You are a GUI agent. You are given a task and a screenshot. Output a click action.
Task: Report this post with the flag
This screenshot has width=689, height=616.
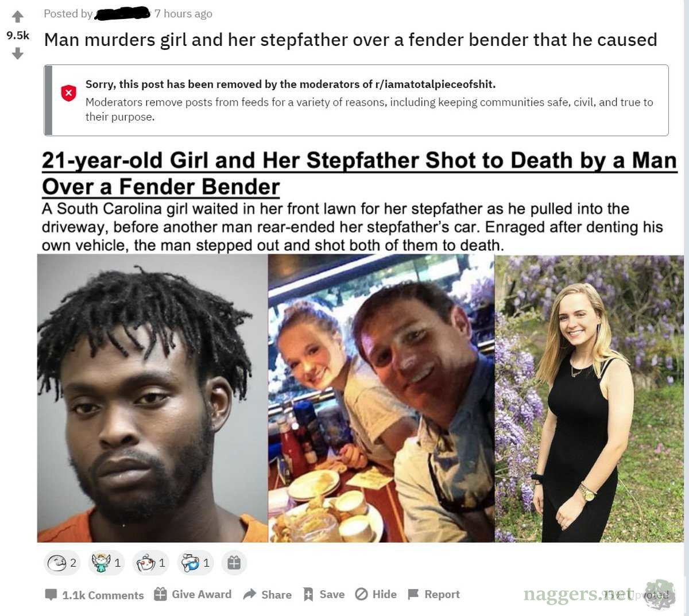(433, 594)
